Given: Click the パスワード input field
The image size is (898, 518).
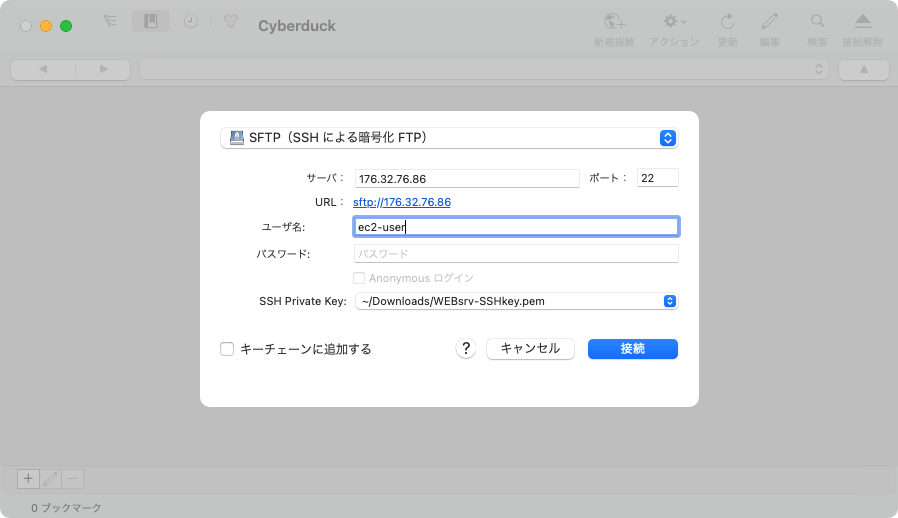Looking at the screenshot, I should tap(516, 254).
